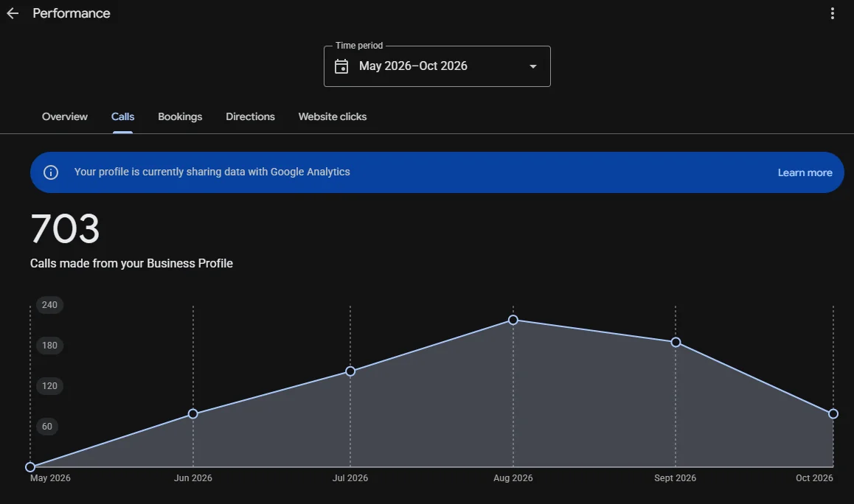Click the Google Analytics sharing banner message

(x=212, y=172)
